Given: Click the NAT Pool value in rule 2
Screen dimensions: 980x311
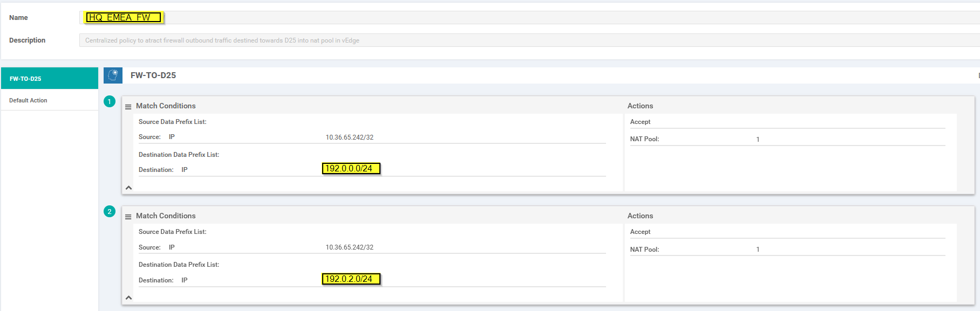Looking at the screenshot, I should tap(758, 250).
